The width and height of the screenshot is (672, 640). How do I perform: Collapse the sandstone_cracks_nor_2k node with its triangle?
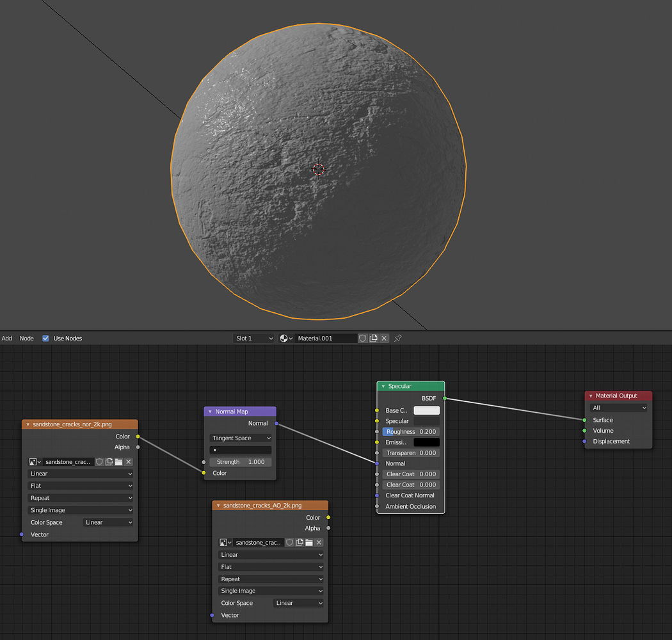coord(27,424)
